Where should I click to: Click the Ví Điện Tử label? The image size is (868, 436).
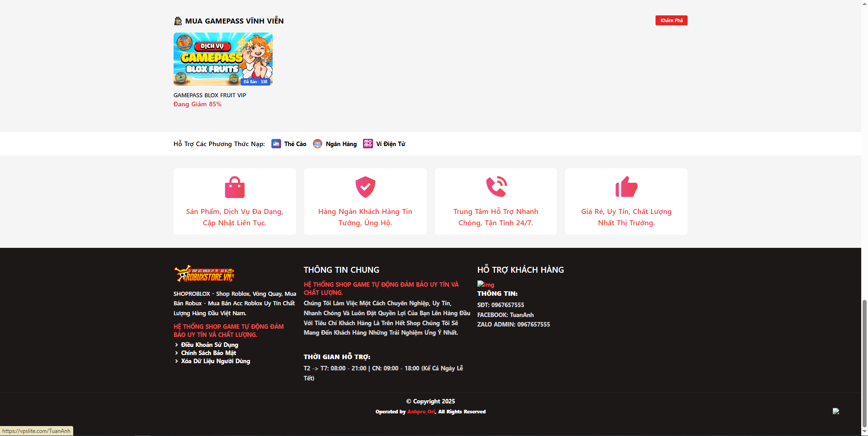pyautogui.click(x=391, y=144)
